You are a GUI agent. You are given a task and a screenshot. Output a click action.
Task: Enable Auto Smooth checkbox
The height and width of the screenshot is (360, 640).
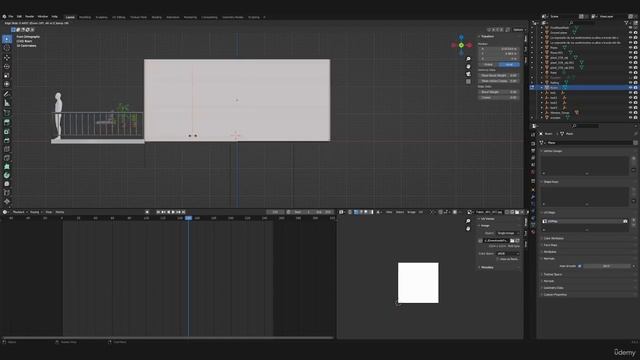580,266
